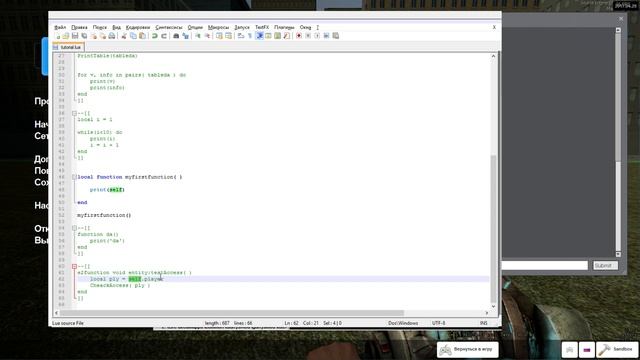Click the editor vertical scrollbar up arrow
The image size is (640, 360).
[x=493, y=56]
